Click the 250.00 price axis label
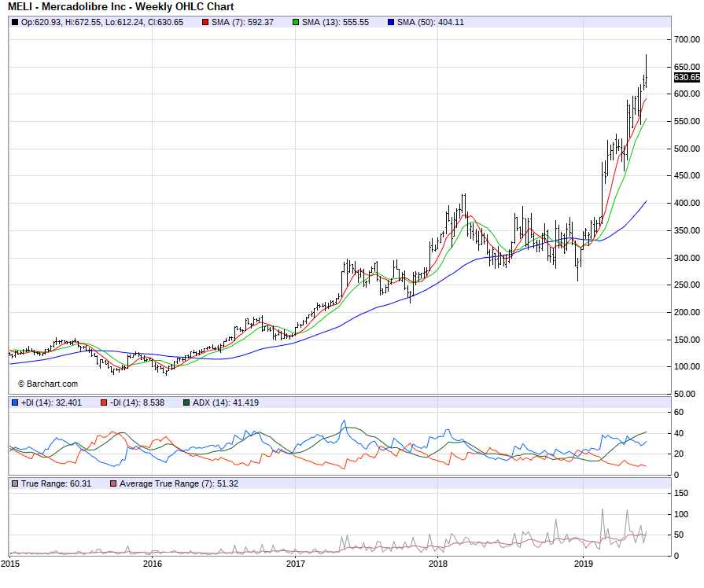 [687, 285]
